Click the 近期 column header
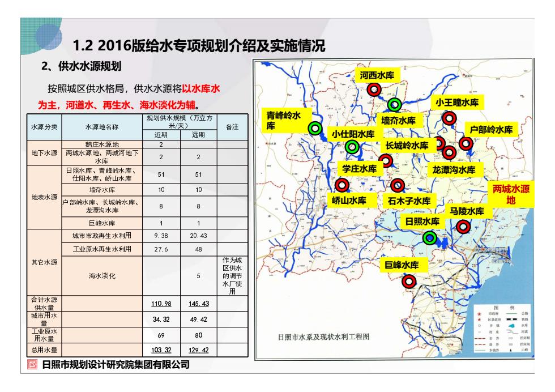This screenshot has width=555, height=392. (161, 135)
